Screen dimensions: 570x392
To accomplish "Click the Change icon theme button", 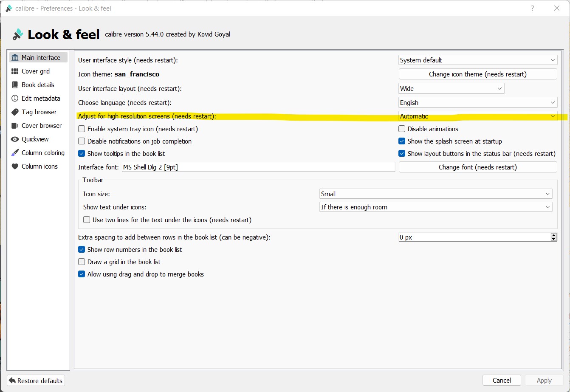I will tap(477, 74).
